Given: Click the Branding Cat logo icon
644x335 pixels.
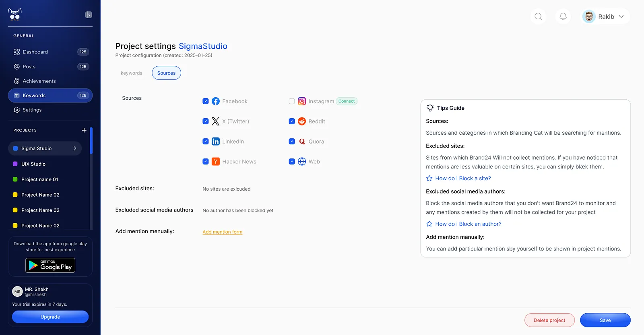Looking at the screenshot, I should pyautogui.click(x=15, y=14).
